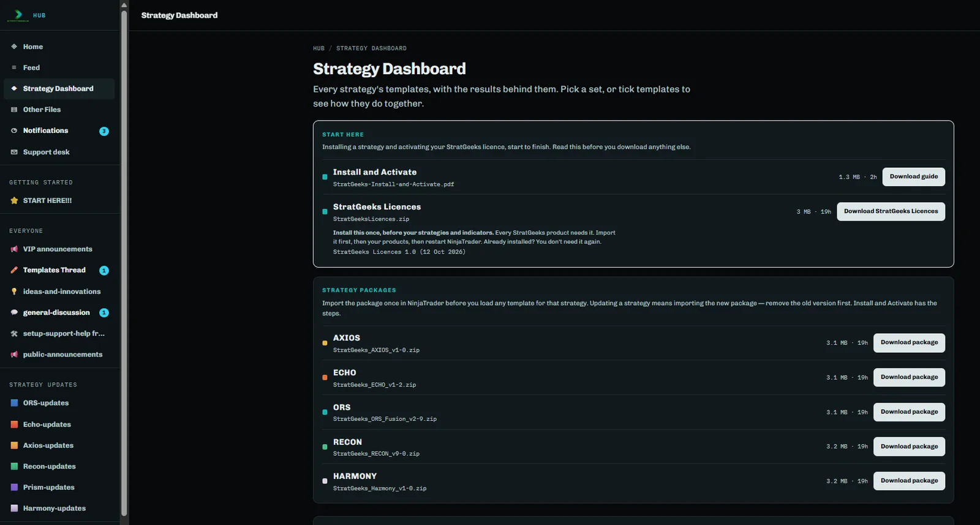Click the version text "StratGeeks Licences 1.0 (12 Oct 2026)"

(x=399, y=252)
